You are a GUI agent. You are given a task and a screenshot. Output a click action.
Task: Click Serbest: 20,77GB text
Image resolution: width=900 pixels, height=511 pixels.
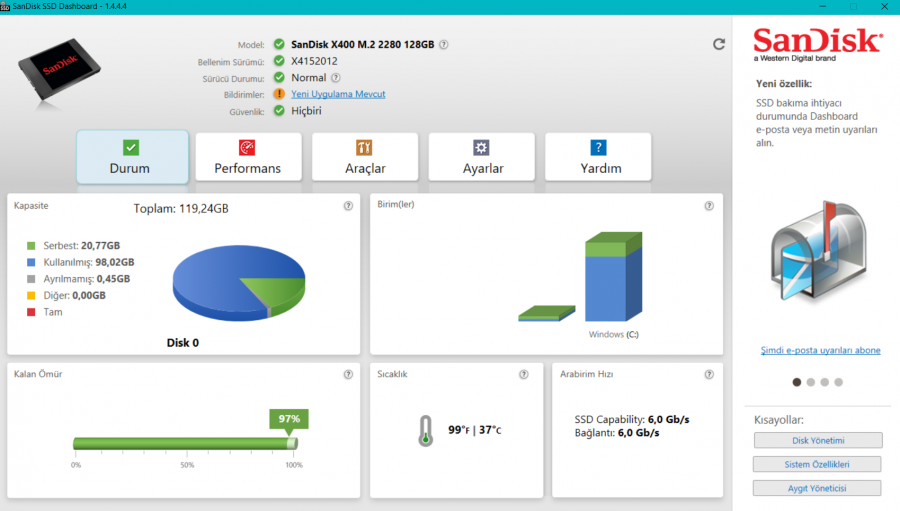click(82, 246)
